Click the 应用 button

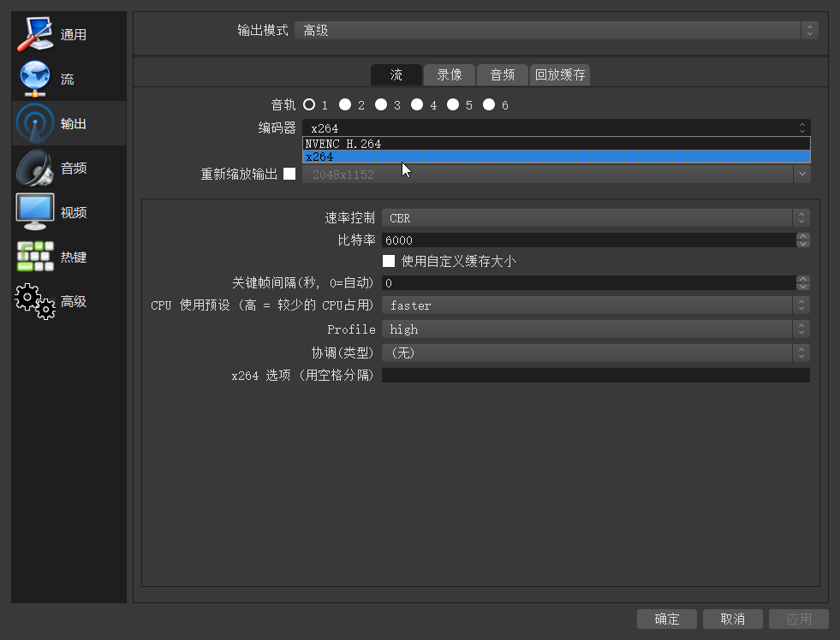pos(798,619)
